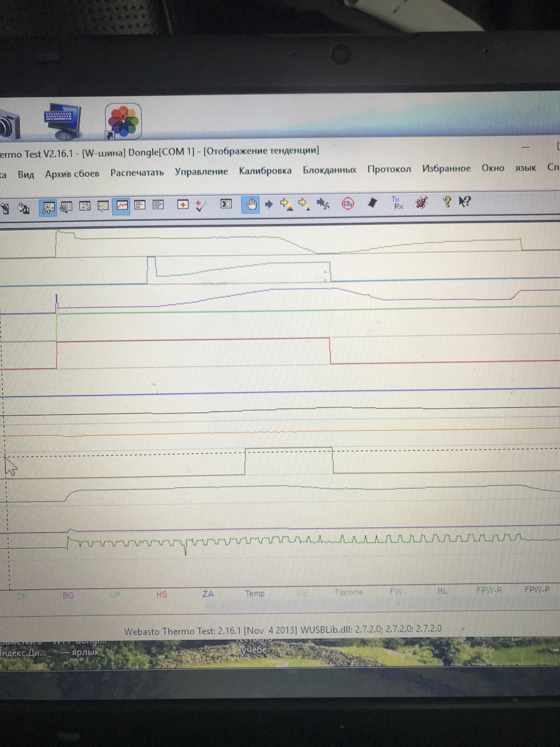This screenshot has width=560, height=747.
Task: Toggle the UB trend legend label
Action: point(302,593)
